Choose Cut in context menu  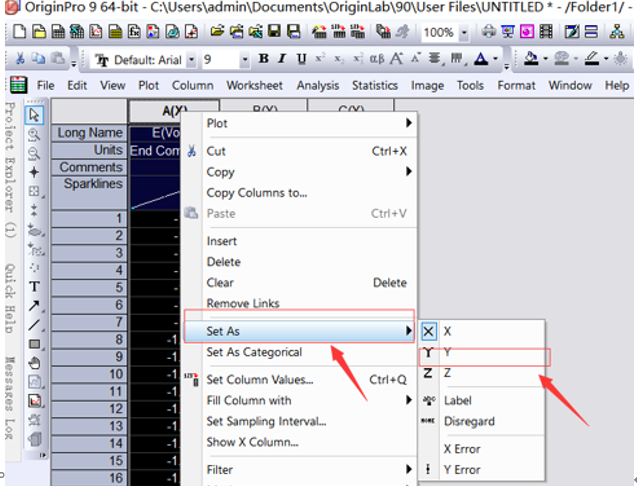300,151
